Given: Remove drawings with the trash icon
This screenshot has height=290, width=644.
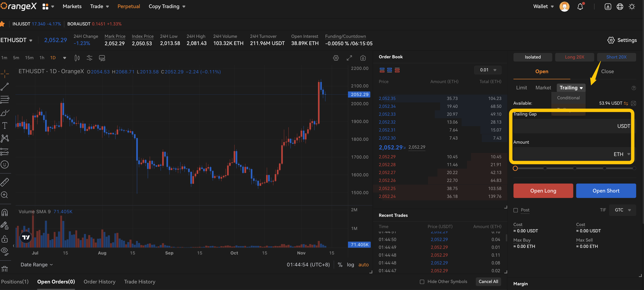Looking at the screenshot, I should pos(5,269).
